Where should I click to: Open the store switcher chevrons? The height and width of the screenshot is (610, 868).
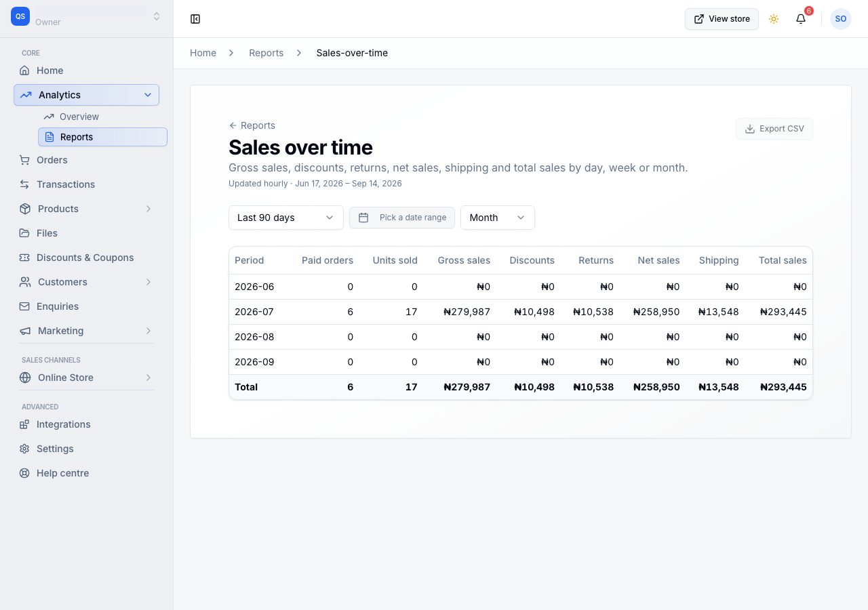point(157,16)
